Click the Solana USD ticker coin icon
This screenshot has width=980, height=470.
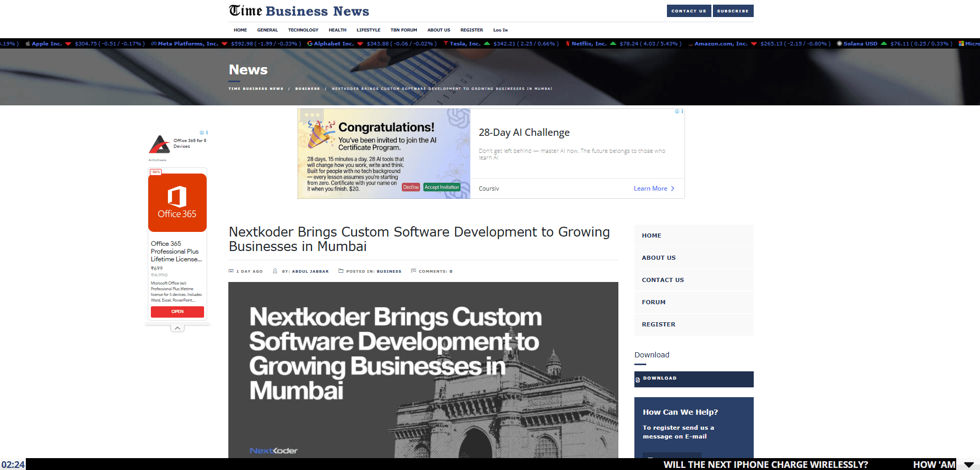pyautogui.click(x=839, y=44)
